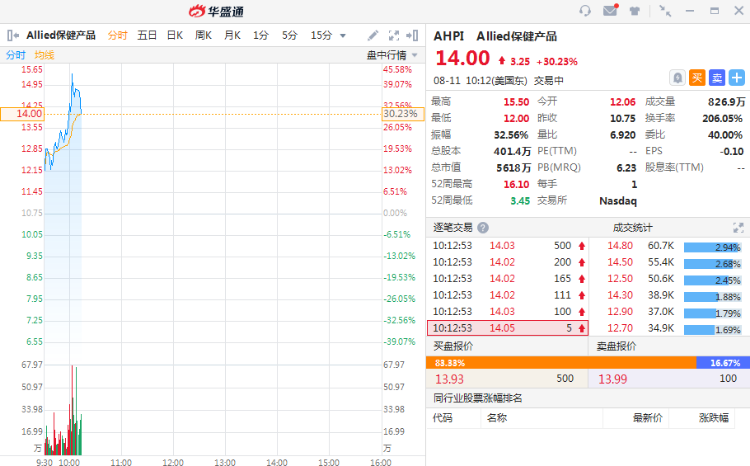Image resolution: width=750 pixels, height=466 pixels.
Task: Open the 盘中行情 session dropdown
Action: tap(392, 55)
